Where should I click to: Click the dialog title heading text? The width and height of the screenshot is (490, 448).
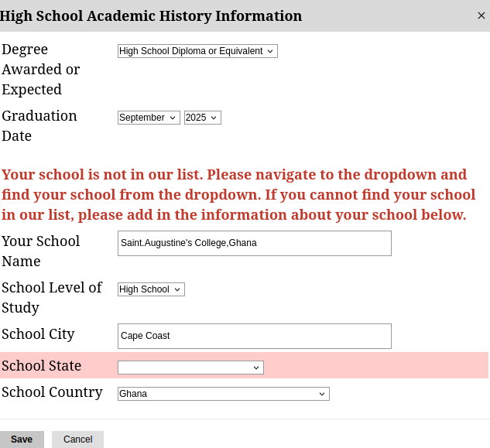click(151, 15)
